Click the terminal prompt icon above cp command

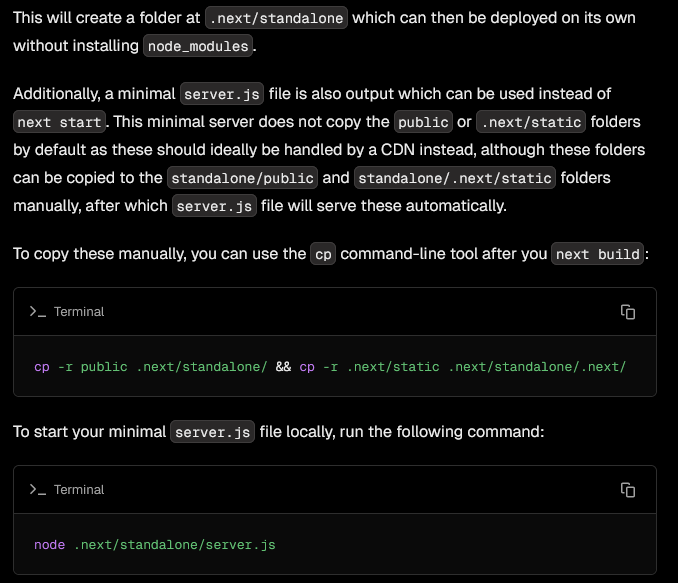pyautogui.click(x=38, y=312)
